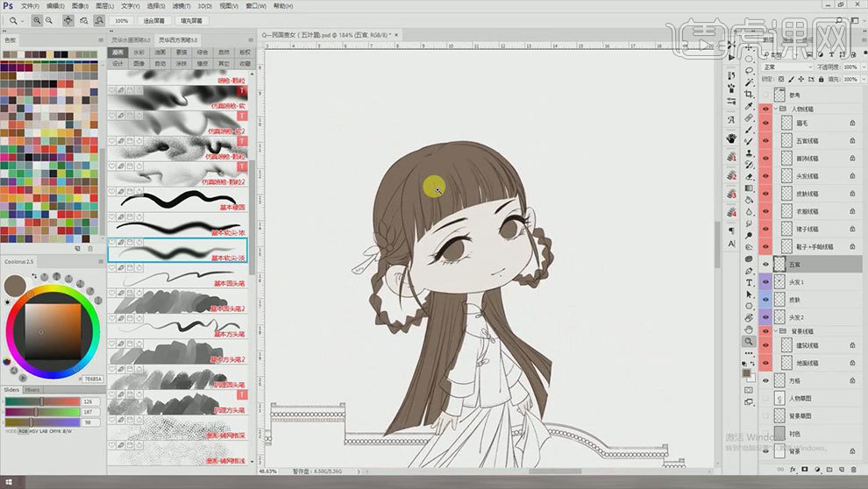This screenshot has width=868, height=489.
Task: Hide the 头发线稿 layer
Action: 766,176
